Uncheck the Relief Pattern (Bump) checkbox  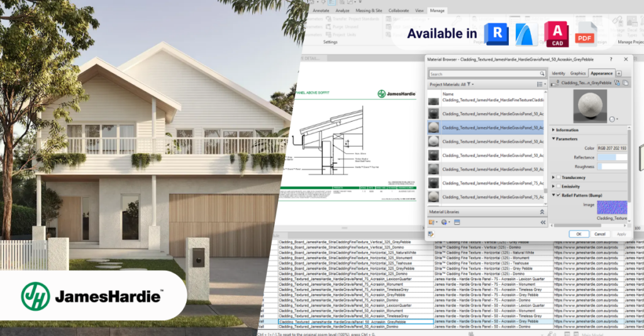(558, 195)
